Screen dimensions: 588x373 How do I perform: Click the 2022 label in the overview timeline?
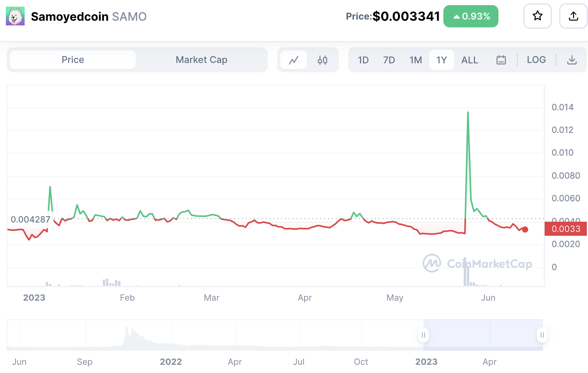click(171, 362)
